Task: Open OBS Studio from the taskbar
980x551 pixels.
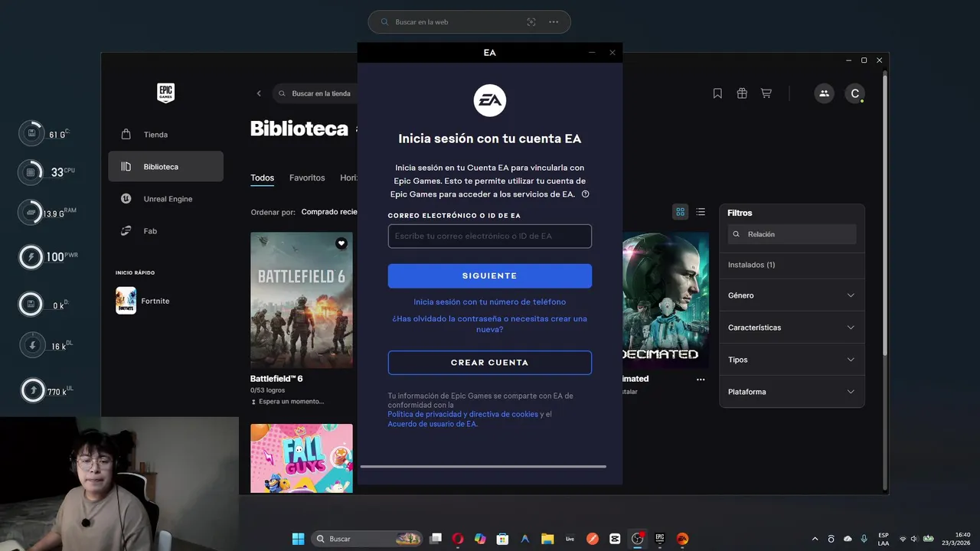Action: [637, 539]
